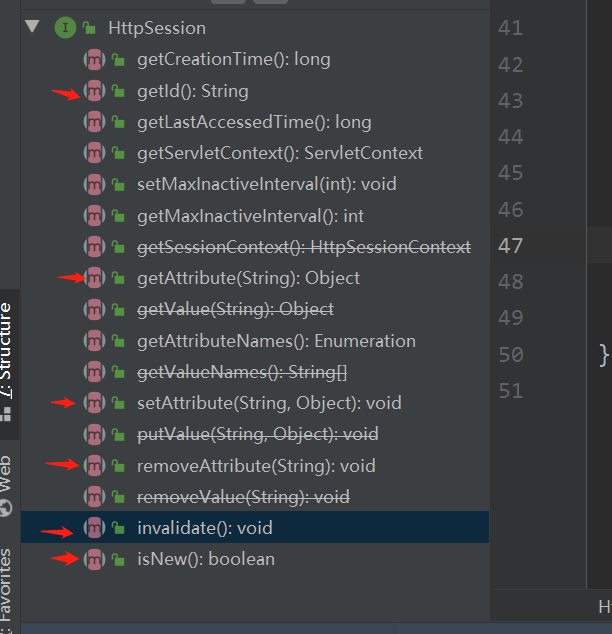Click method icon for getValueNames()

[x=94, y=372]
